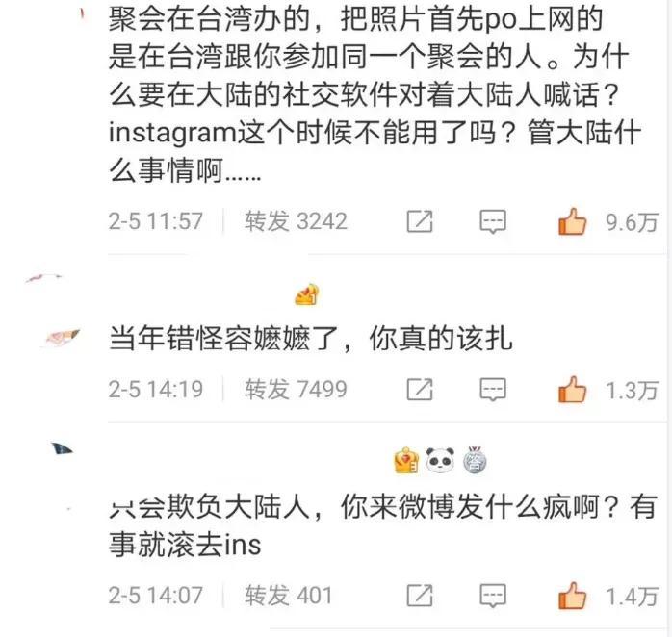Open share icon on 14:07 comment

pos(420,596)
